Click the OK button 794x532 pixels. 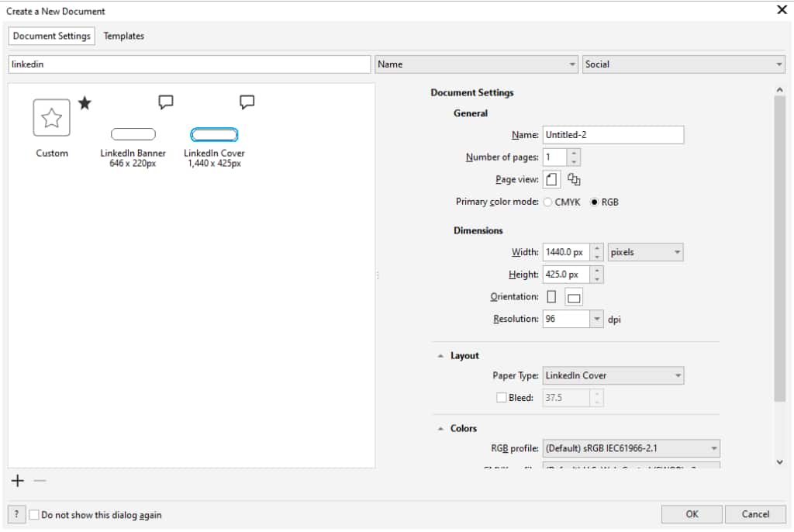(x=692, y=514)
